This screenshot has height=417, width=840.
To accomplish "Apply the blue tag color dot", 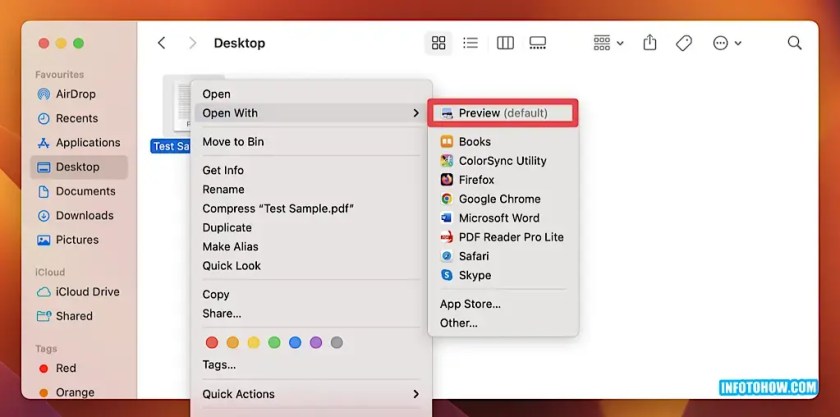I will pos(295,342).
